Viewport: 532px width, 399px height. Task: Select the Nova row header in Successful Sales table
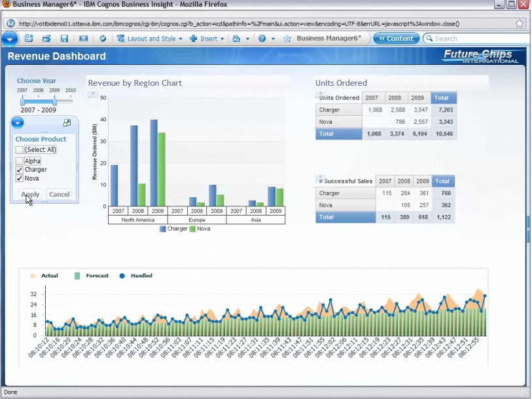pos(346,205)
